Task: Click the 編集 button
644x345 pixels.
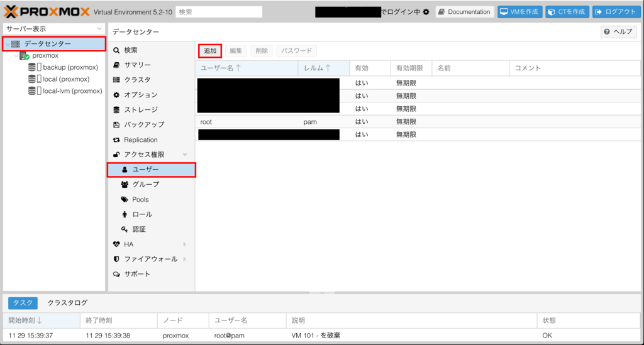Action: (236, 51)
